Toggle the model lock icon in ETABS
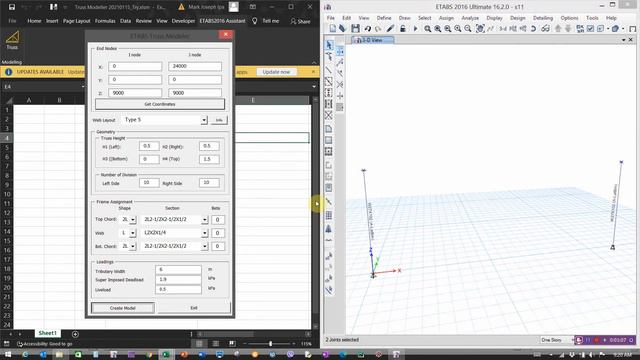 pos(402,28)
